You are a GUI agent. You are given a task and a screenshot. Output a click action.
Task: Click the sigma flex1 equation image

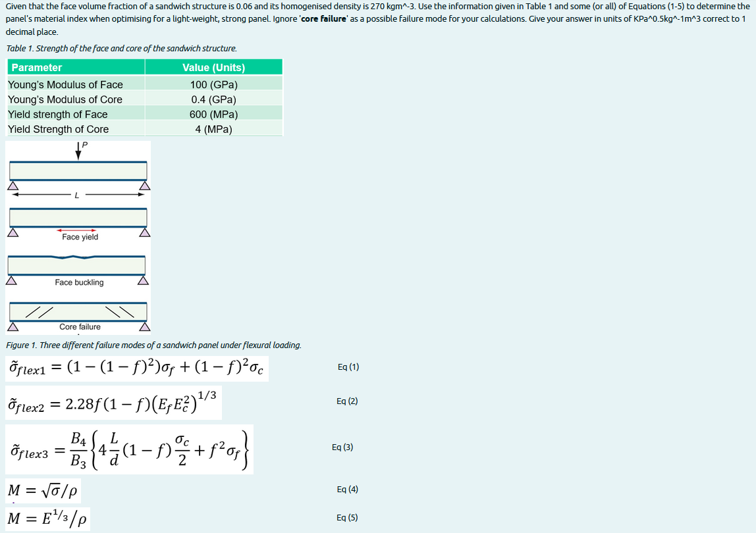pos(137,368)
